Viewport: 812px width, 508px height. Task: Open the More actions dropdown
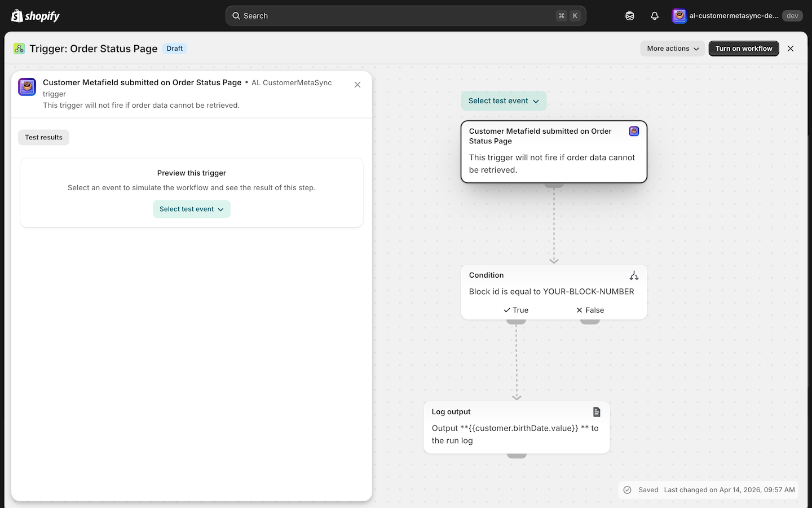(673, 49)
